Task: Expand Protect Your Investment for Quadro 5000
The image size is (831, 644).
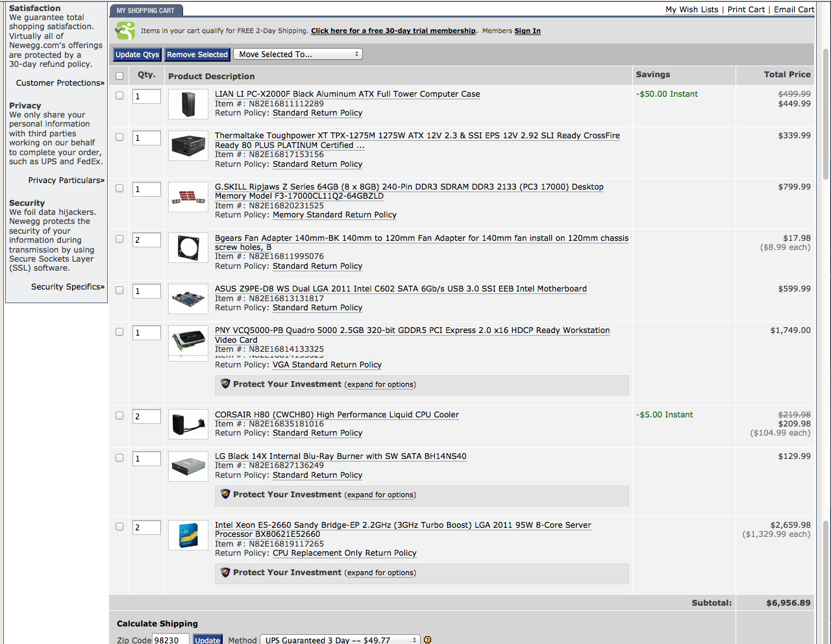Action: pos(380,384)
